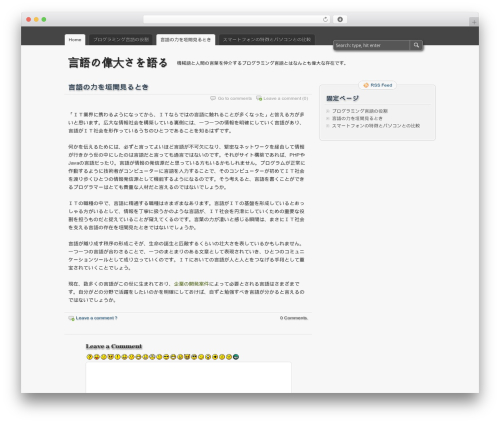500x423 pixels.
Task: Open a new browser tab with plus
Action: tap(474, 22)
